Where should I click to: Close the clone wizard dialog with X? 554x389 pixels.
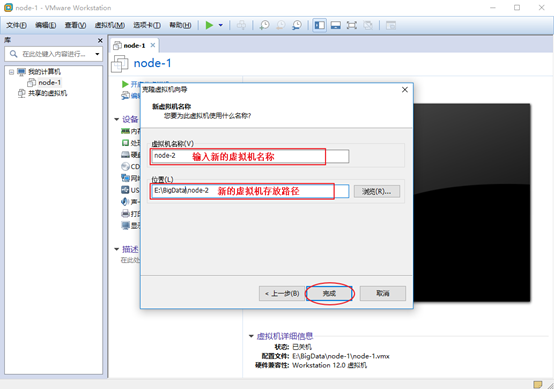[x=405, y=90]
